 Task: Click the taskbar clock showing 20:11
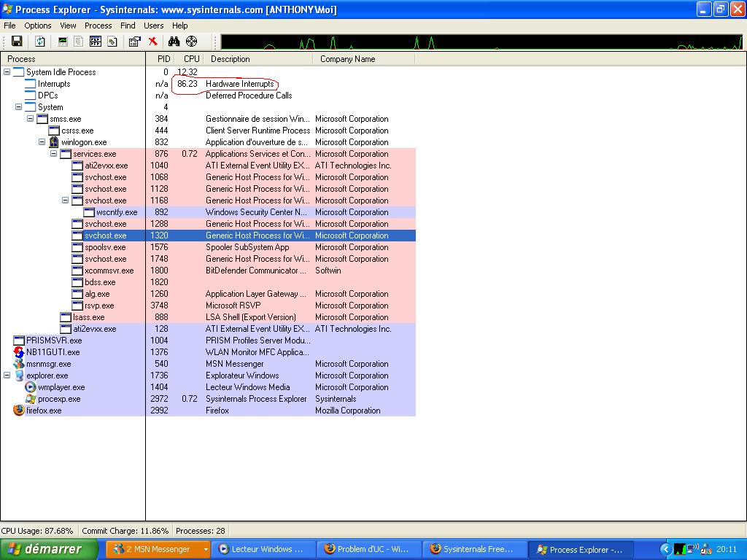click(x=727, y=549)
